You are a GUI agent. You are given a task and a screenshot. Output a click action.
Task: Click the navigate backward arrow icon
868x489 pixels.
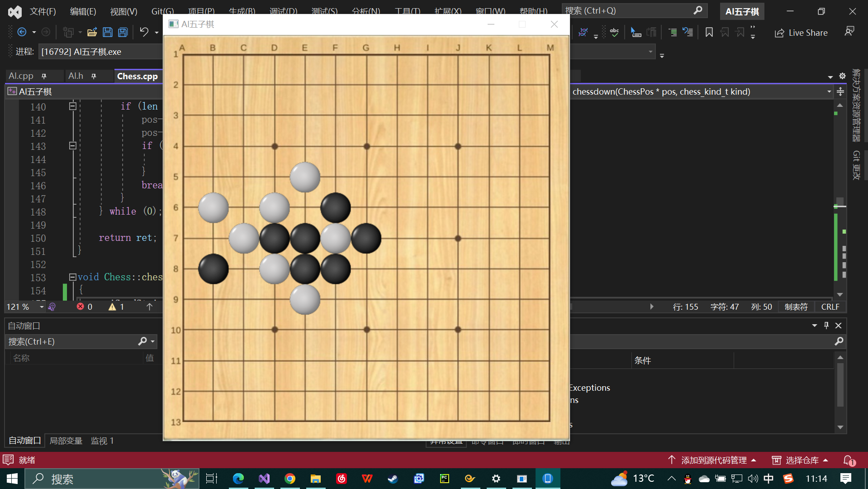(23, 32)
